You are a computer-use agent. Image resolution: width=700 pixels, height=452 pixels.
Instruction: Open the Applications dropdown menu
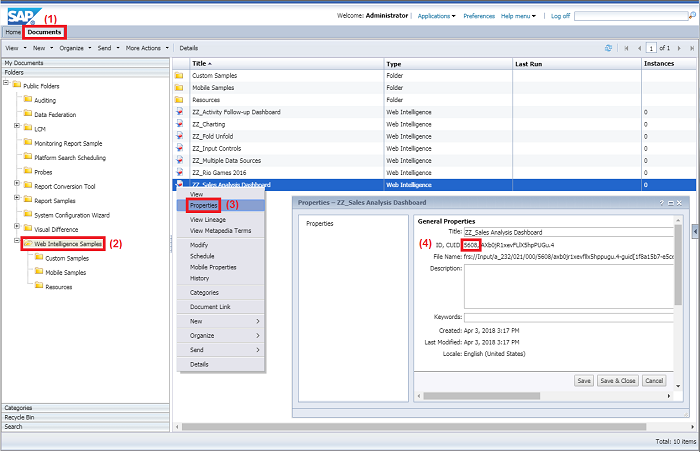(x=436, y=16)
